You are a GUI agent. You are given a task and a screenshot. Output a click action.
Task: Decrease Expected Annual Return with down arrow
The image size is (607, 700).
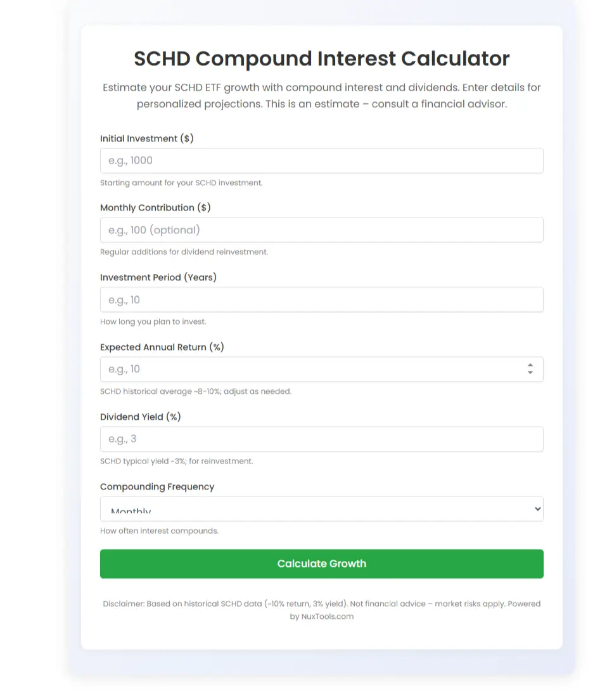pos(530,373)
